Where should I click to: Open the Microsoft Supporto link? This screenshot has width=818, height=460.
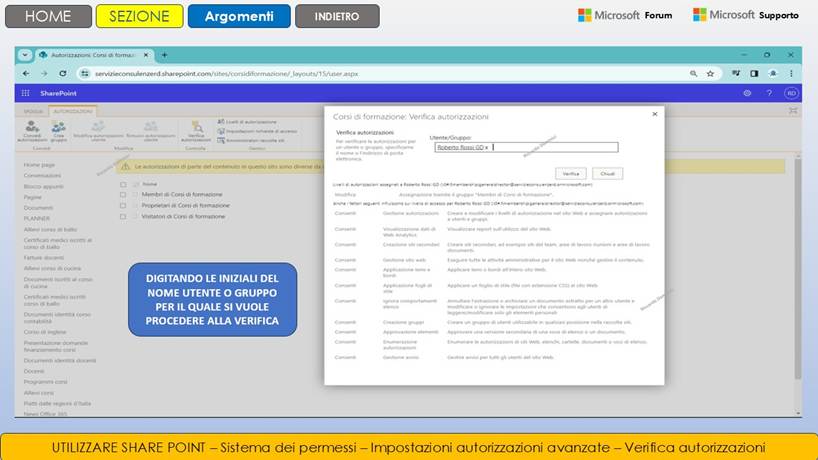click(745, 15)
